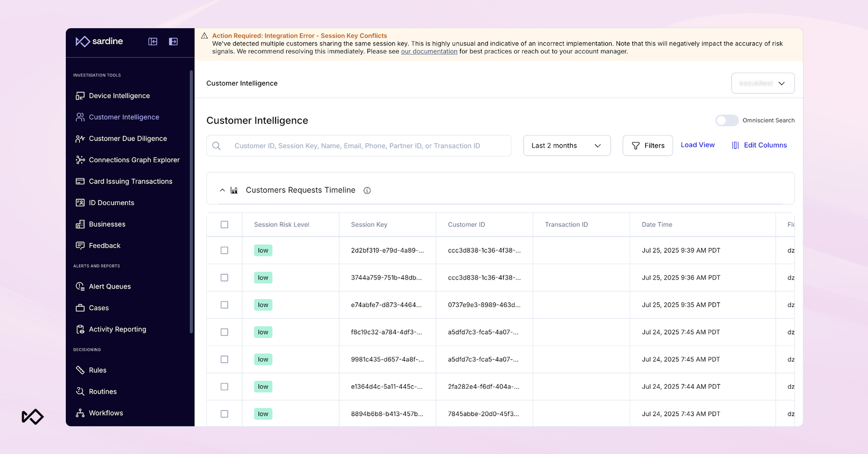
Task: Click the Activity Reporting clipboard icon
Action: point(80,329)
